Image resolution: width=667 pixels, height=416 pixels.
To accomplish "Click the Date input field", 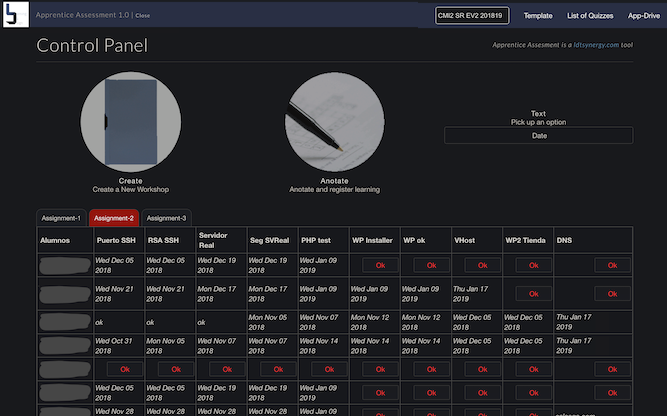I will (x=538, y=135).
